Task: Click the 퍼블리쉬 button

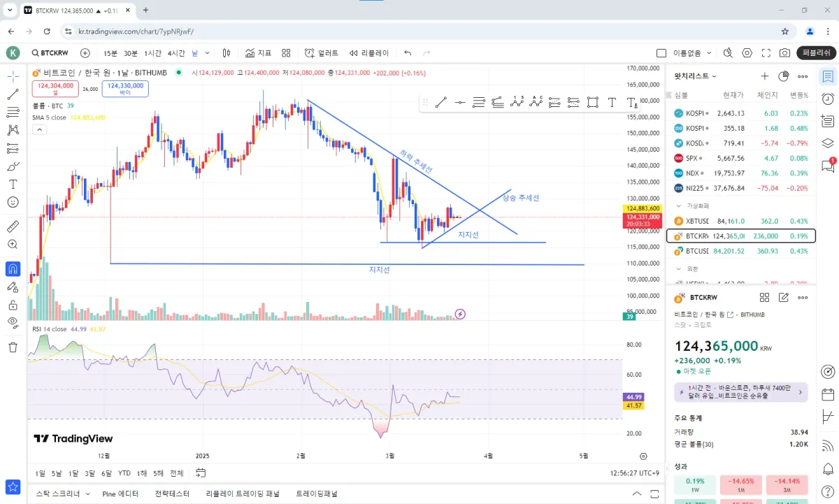Action: point(816,53)
